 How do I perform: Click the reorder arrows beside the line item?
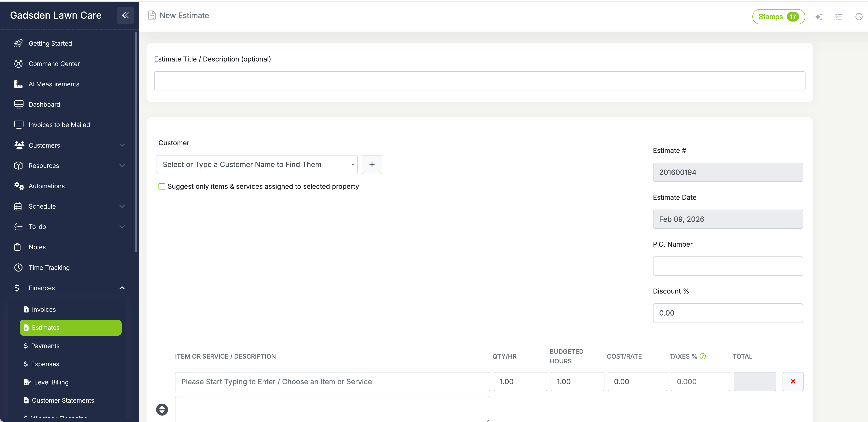pos(162,410)
